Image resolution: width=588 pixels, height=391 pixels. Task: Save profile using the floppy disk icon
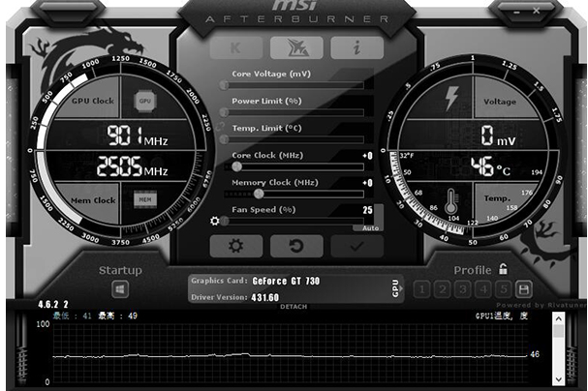pos(524,288)
